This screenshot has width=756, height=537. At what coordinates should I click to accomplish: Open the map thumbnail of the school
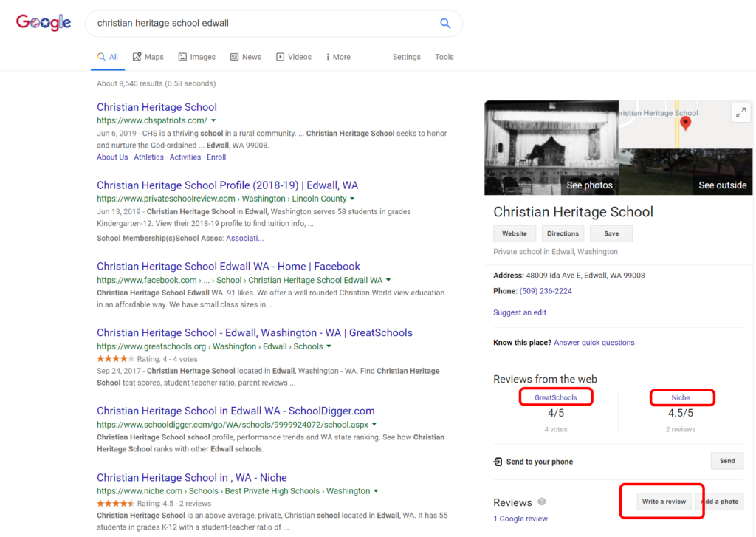(x=686, y=124)
